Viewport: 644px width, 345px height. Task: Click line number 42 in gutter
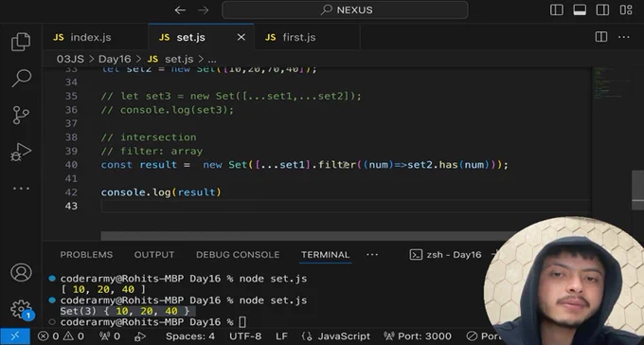pos(71,192)
